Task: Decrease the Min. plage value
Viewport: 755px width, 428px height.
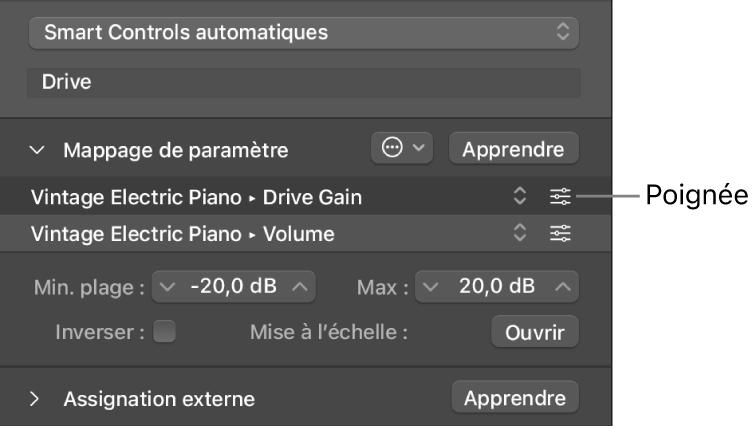Action: 167,287
